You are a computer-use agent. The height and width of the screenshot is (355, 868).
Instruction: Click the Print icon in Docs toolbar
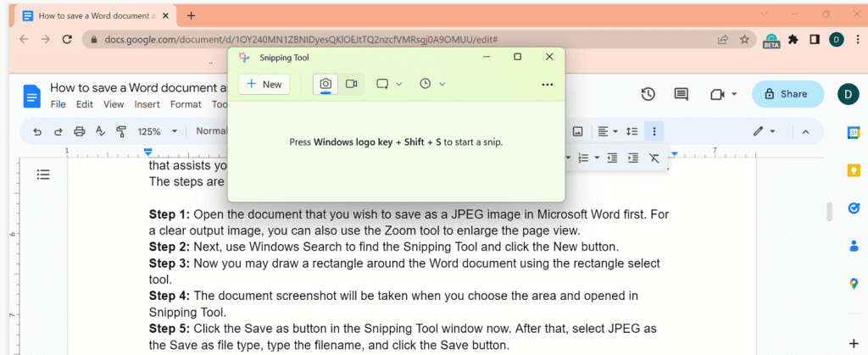tap(79, 131)
